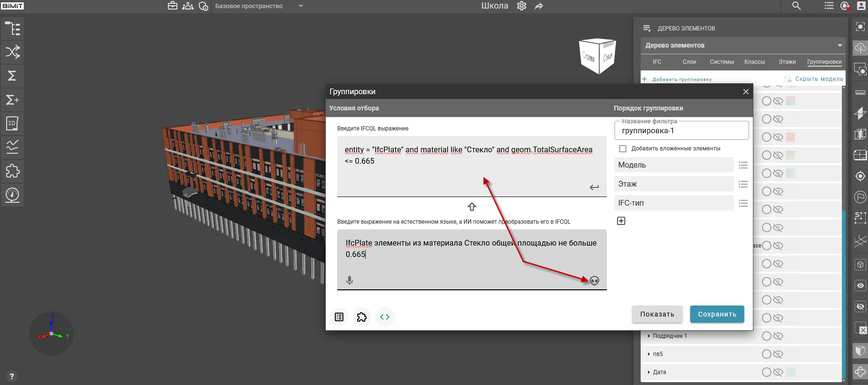Expand the Подрядчик 1 tree node
Image resolution: width=868 pixels, height=385 pixels.
tap(649, 336)
